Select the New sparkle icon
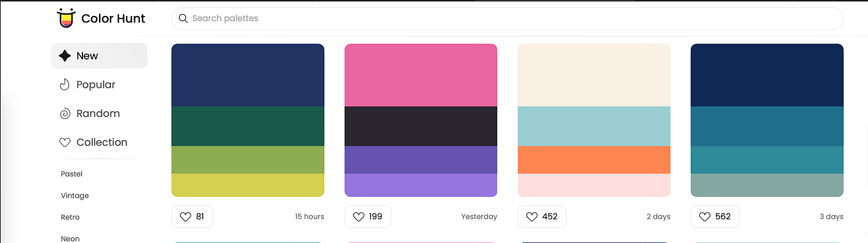Viewport: 868px width, 243px height. pos(65,56)
